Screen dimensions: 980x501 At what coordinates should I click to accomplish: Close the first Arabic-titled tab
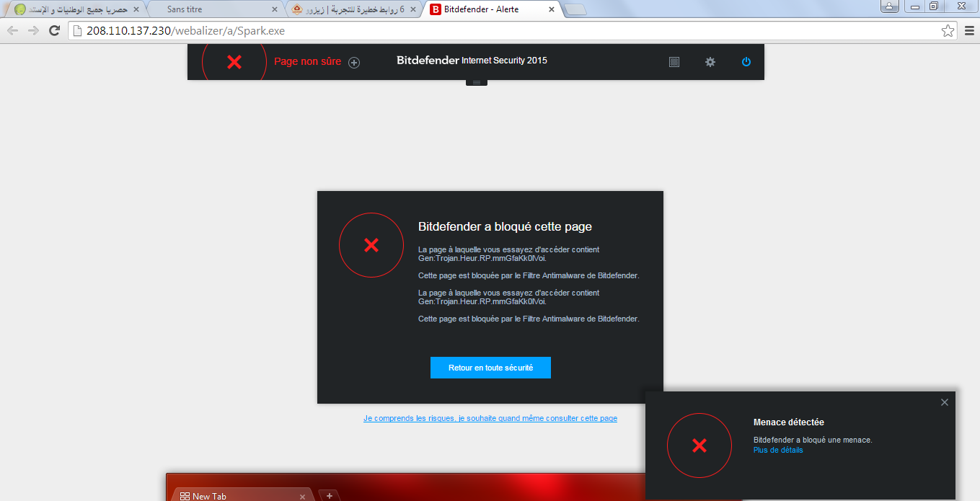pos(136,10)
